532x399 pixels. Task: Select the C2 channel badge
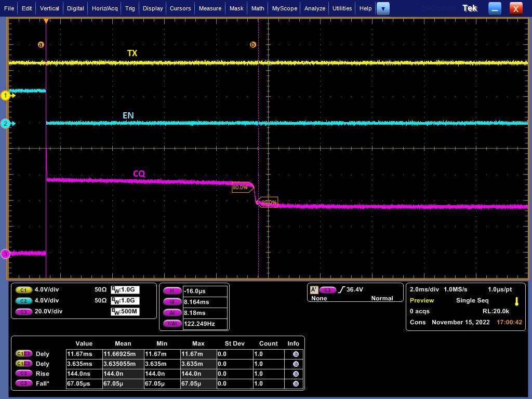23,301
